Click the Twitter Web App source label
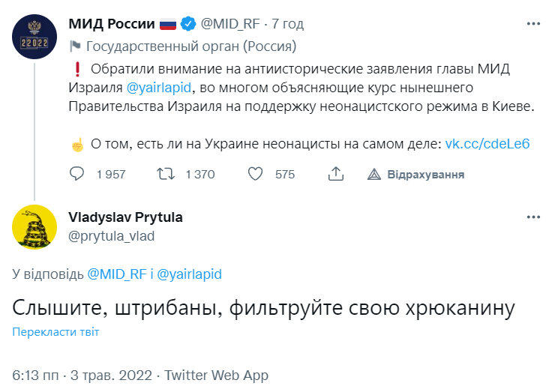 (x=216, y=375)
